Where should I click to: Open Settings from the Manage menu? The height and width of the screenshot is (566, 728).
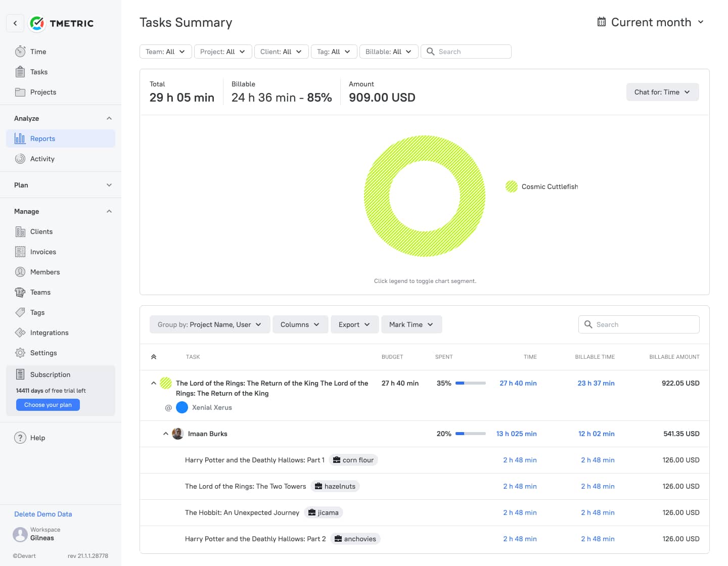(x=20, y=353)
